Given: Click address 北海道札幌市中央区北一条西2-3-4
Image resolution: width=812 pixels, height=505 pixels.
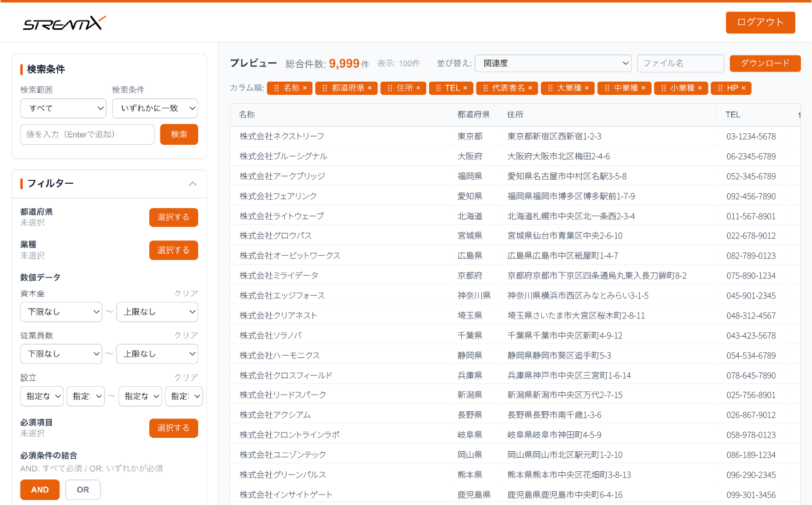Looking at the screenshot, I should pyautogui.click(x=571, y=216).
